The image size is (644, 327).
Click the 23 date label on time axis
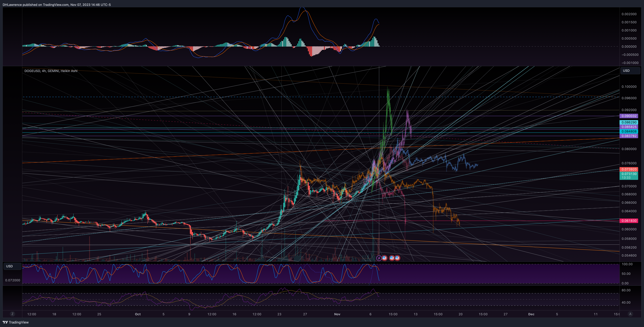tap(279, 314)
